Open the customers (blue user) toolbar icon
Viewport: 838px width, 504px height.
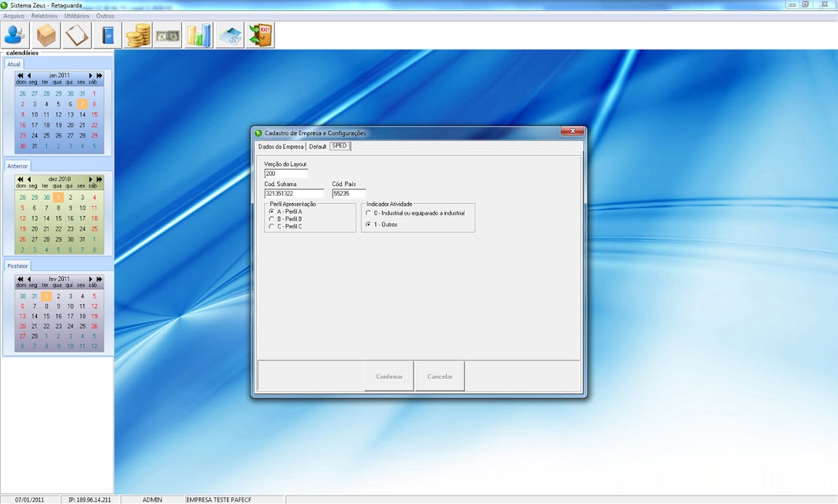[15, 36]
